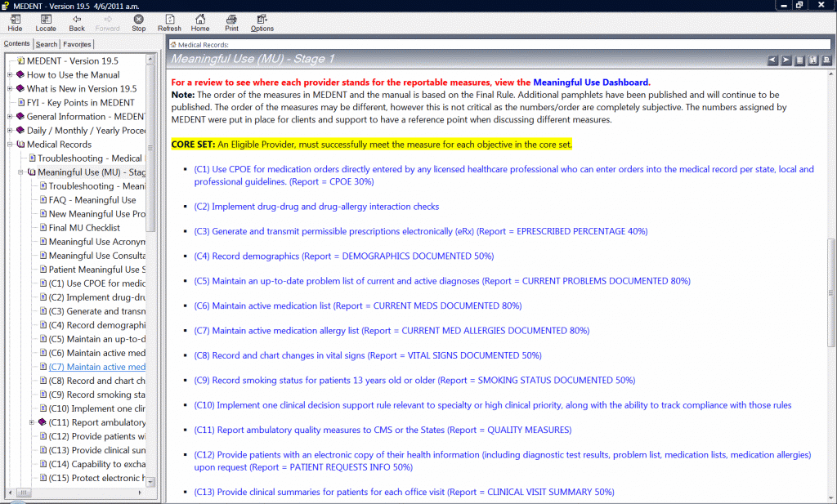Click the MEDENT app icon in title bar
Viewport: 837px width, 504px height.
click(x=6, y=6)
